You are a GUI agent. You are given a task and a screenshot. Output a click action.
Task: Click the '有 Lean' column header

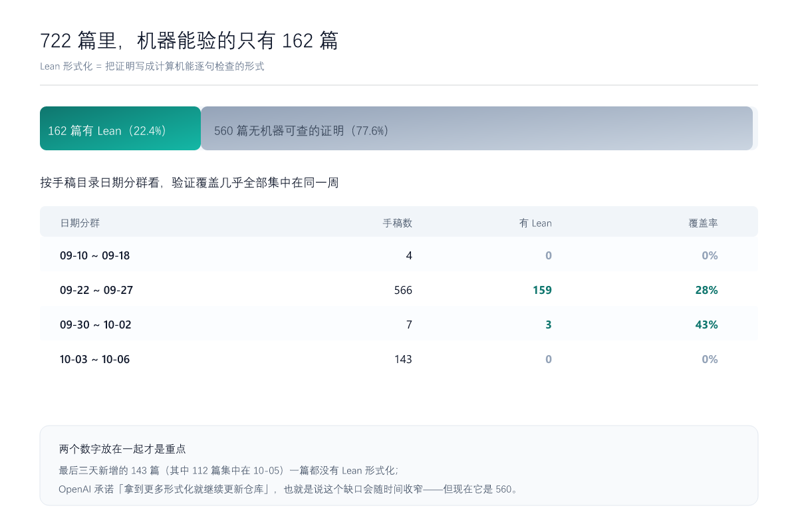click(x=535, y=223)
